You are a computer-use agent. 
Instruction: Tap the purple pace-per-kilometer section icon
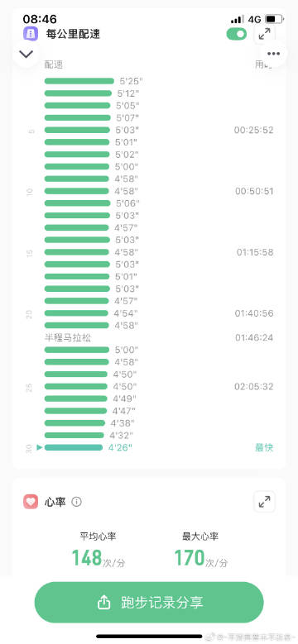tap(31, 34)
